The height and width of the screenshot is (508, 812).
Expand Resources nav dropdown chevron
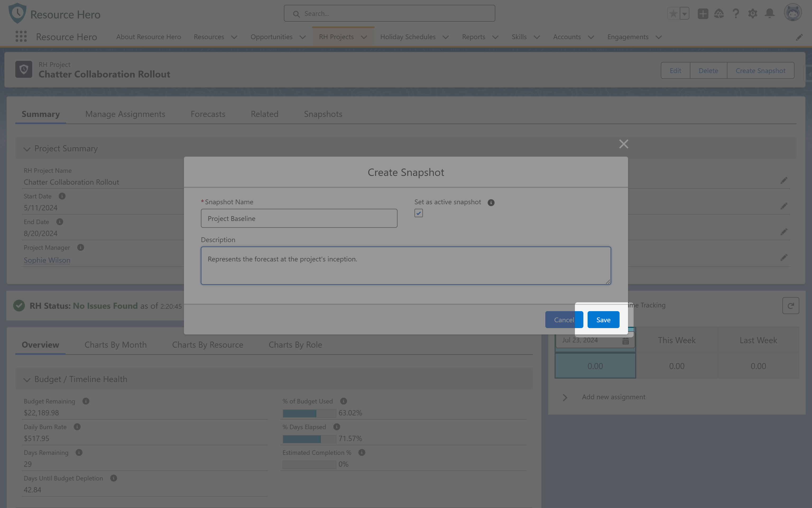point(234,37)
